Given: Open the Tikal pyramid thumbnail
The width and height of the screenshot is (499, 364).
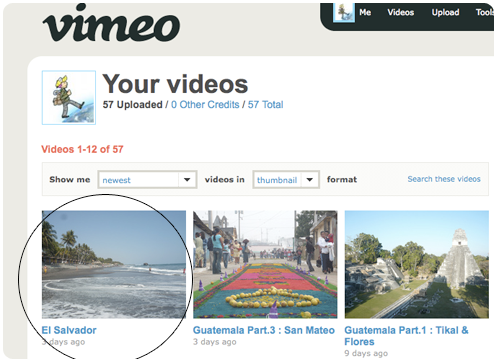Looking at the screenshot, I should pyautogui.click(x=417, y=264).
